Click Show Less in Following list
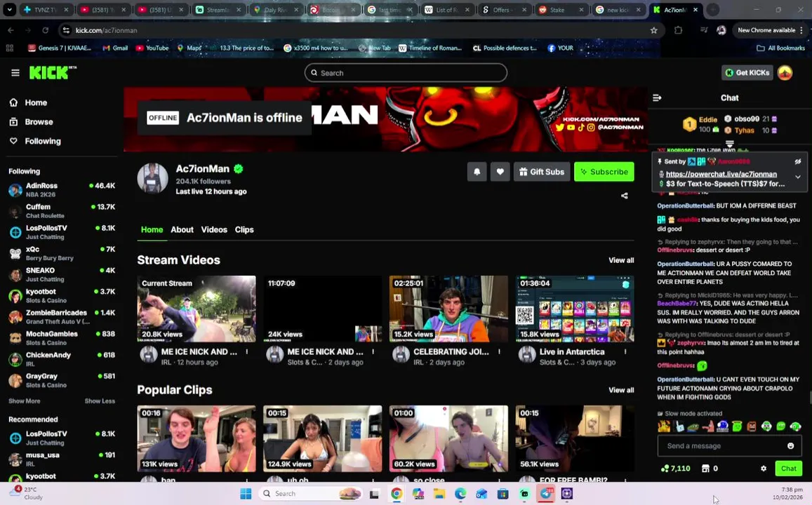The height and width of the screenshot is (505, 812). [100, 401]
